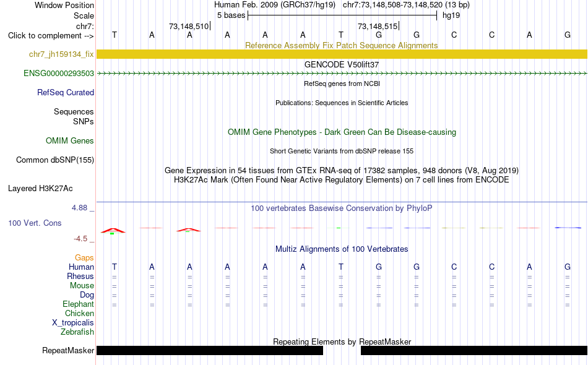Click the hg19 label beside the scale bar
Screen dimensions: 588x365
(451, 15)
